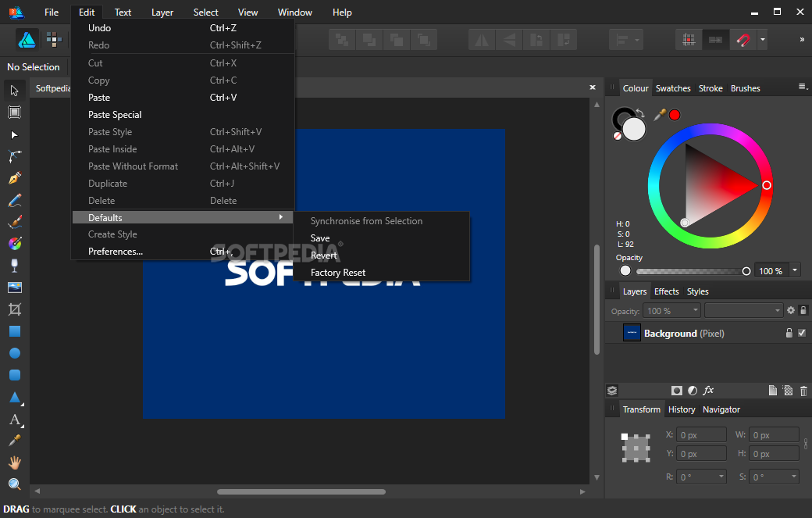The height and width of the screenshot is (518, 812).
Task: Select the Move tool arrow
Action: (15, 91)
